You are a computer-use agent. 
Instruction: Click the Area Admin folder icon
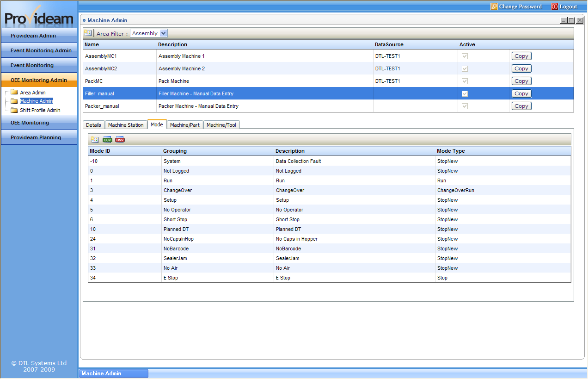coord(14,93)
